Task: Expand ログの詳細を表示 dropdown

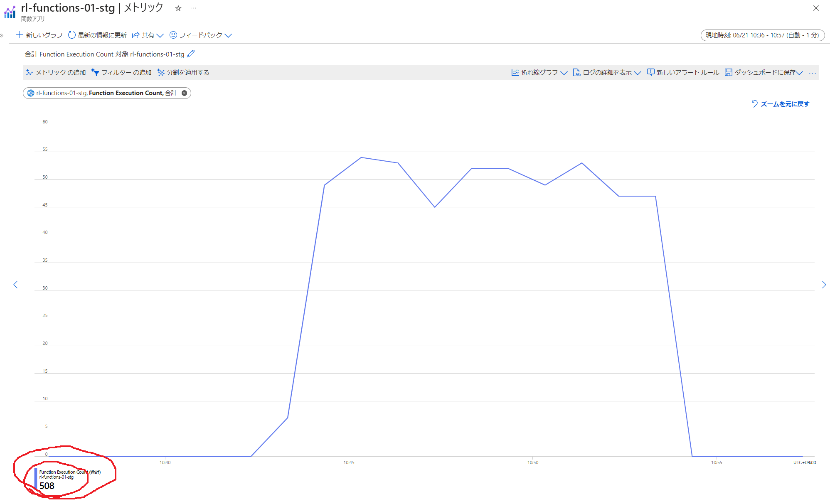Action: (607, 72)
